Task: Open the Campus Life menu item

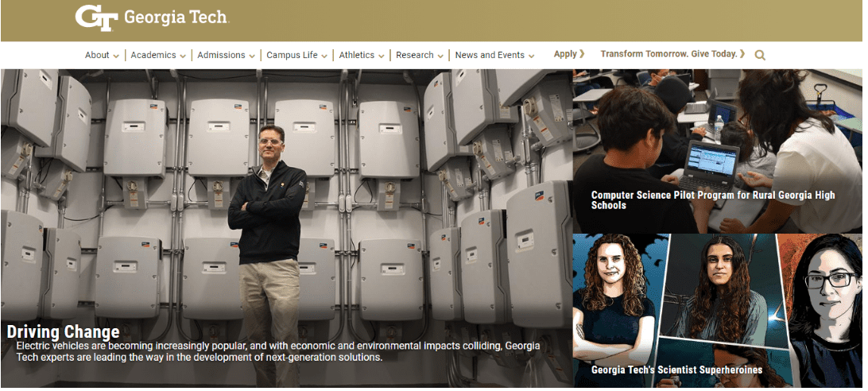Action: click(x=293, y=55)
